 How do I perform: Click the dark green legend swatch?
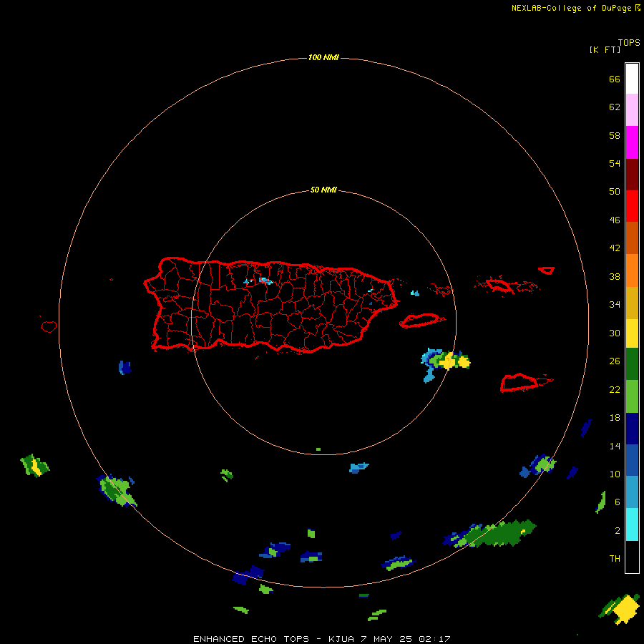point(632,364)
